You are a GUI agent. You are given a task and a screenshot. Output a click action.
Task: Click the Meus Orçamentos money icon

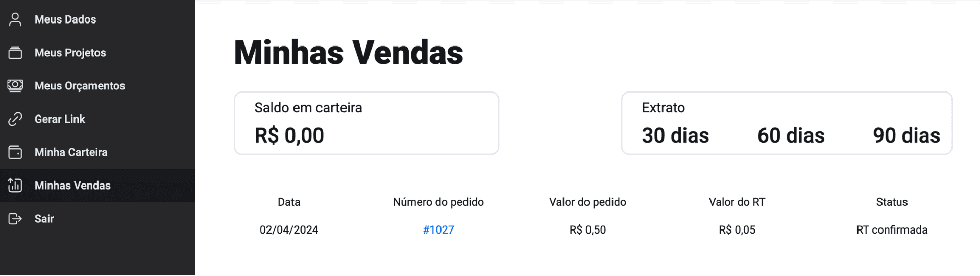point(15,86)
